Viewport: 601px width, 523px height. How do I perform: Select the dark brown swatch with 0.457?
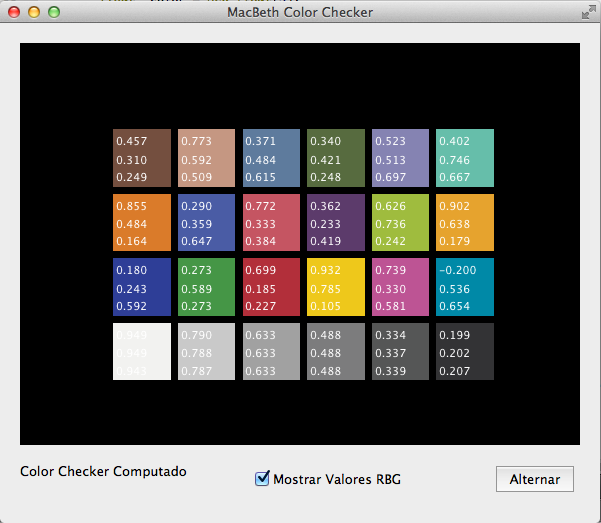(142, 158)
